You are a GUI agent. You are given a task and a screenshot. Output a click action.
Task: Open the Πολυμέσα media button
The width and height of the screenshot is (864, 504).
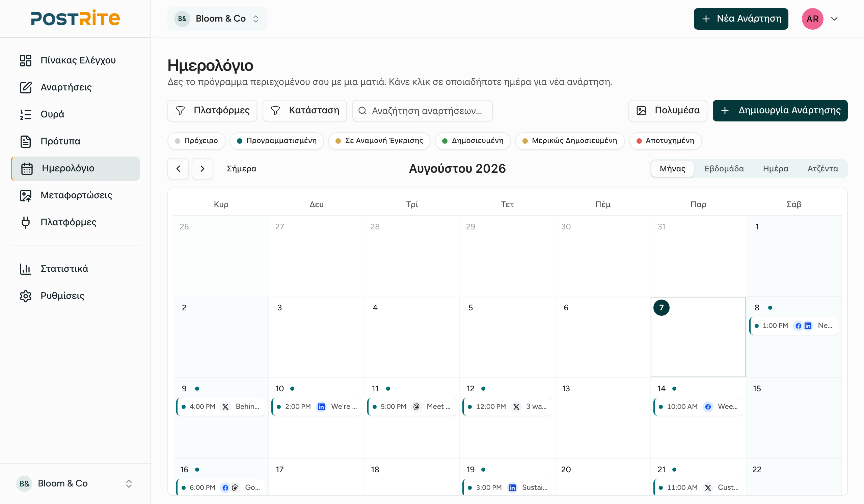click(668, 111)
